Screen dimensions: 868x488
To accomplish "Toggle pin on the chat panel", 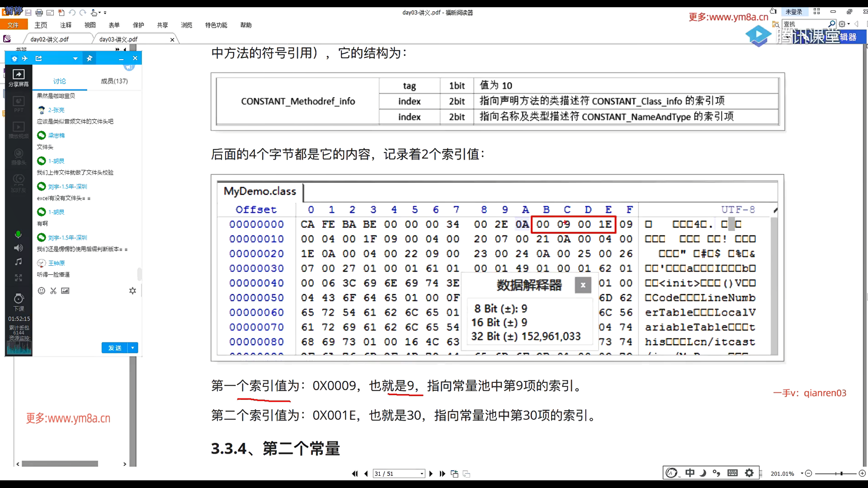I will coord(90,58).
